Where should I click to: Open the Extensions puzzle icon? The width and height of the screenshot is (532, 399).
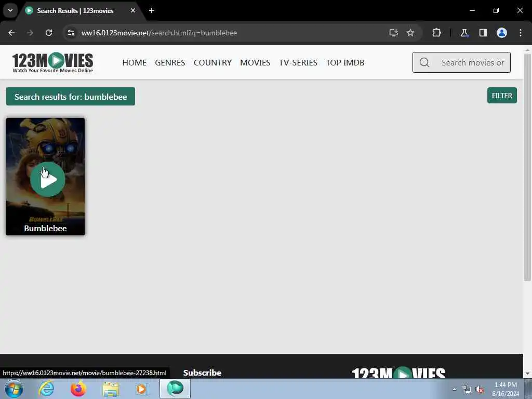point(436,33)
